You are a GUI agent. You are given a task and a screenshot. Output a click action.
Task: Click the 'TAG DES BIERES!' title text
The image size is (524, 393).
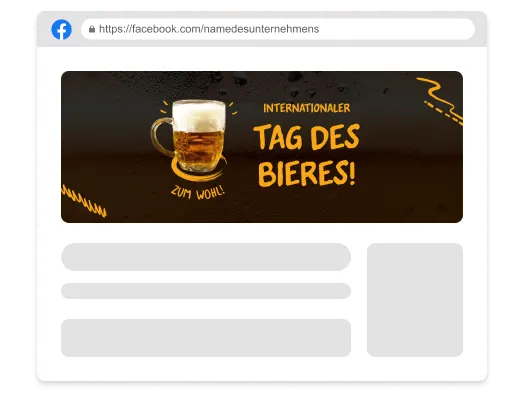click(306, 155)
